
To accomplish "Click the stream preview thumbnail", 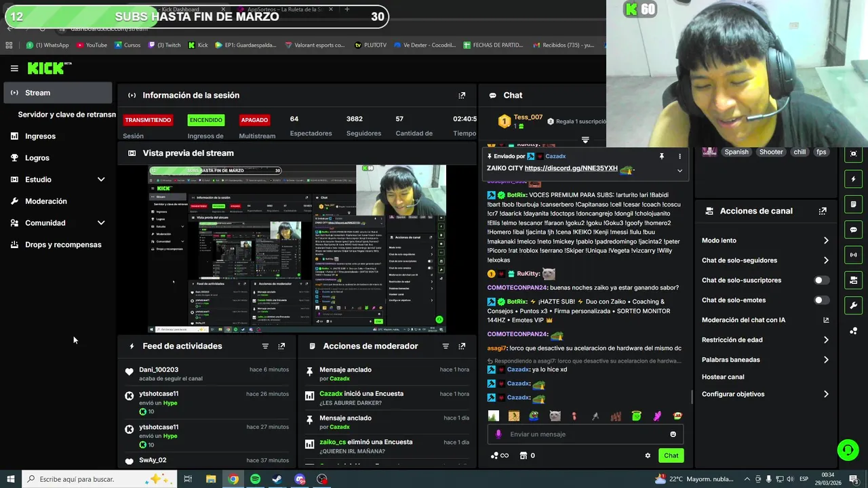I will (x=297, y=249).
